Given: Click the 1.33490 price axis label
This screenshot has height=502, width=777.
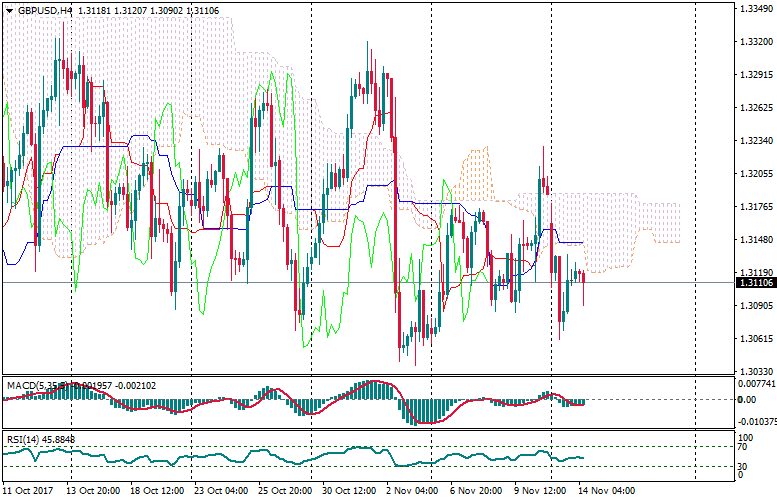Looking at the screenshot, I should point(756,9).
